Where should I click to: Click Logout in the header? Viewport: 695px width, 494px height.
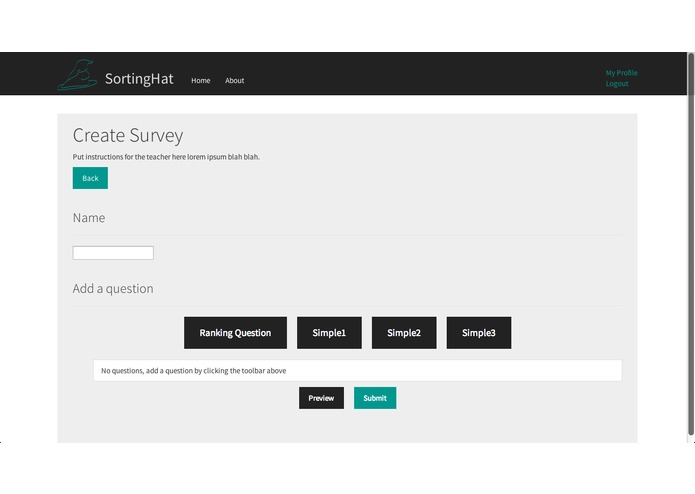pyautogui.click(x=617, y=84)
